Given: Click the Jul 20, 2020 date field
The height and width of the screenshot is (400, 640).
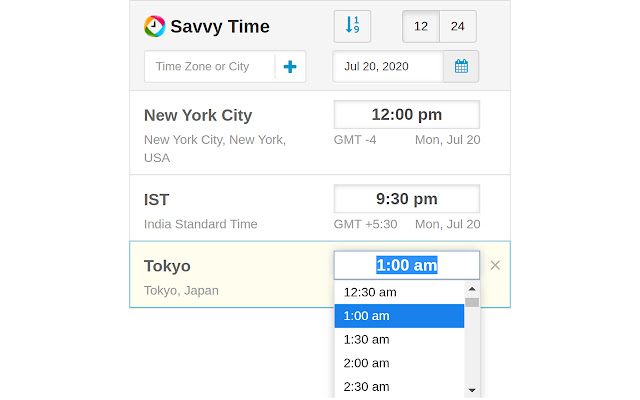Looking at the screenshot, I should pyautogui.click(x=388, y=67).
